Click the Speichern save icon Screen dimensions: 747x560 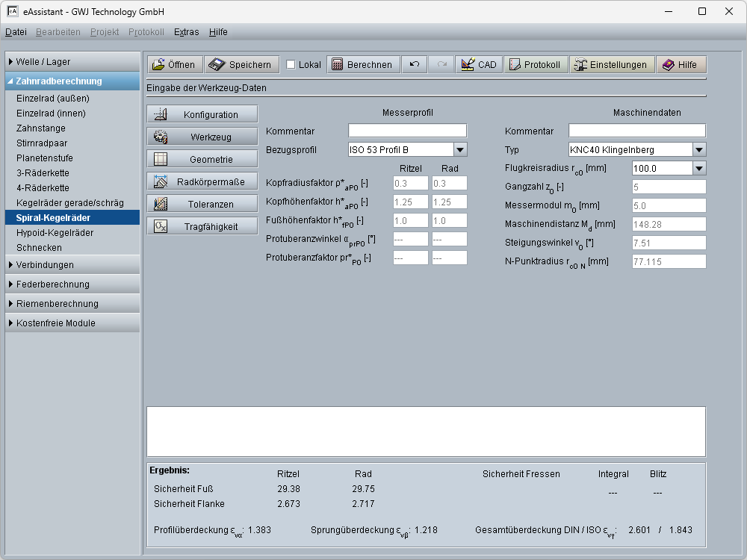click(217, 65)
